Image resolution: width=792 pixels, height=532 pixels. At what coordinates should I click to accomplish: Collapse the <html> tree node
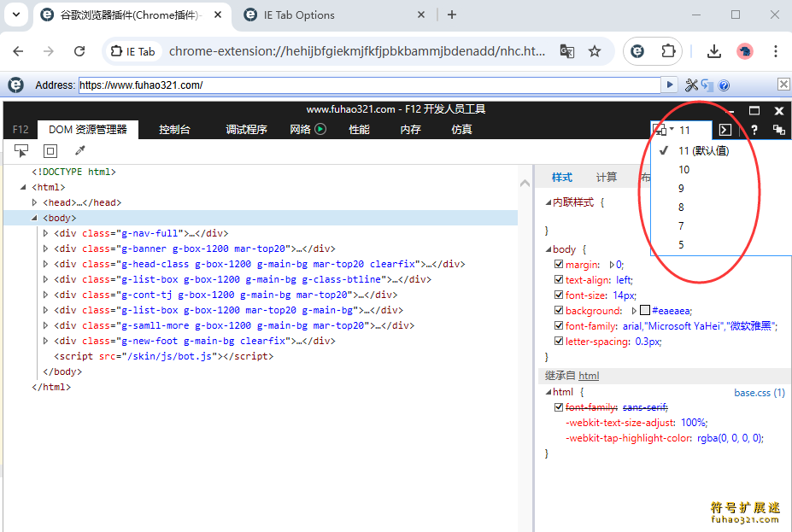click(x=23, y=187)
